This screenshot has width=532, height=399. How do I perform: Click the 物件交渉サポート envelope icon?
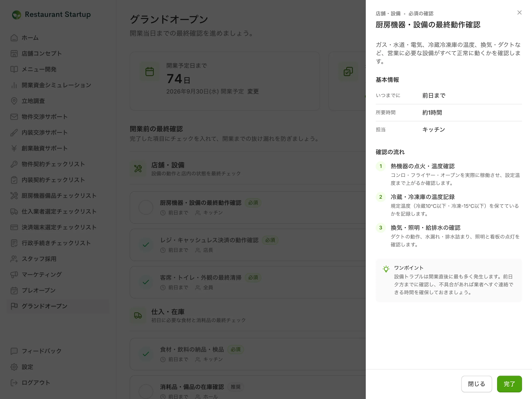click(14, 117)
